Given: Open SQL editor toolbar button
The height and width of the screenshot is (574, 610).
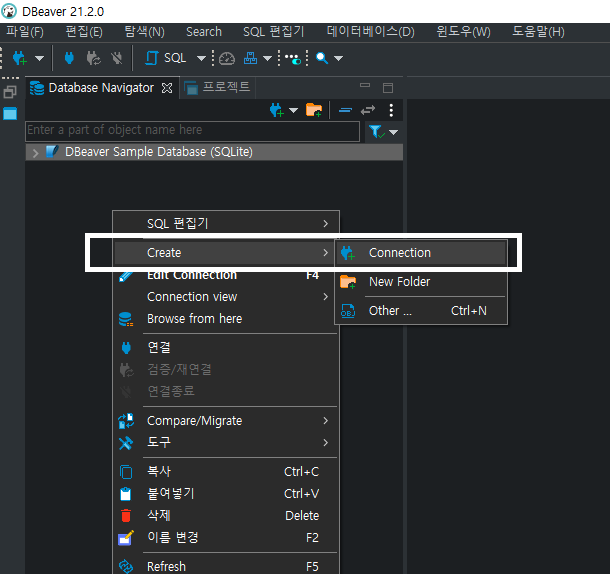Looking at the screenshot, I should point(166,58).
